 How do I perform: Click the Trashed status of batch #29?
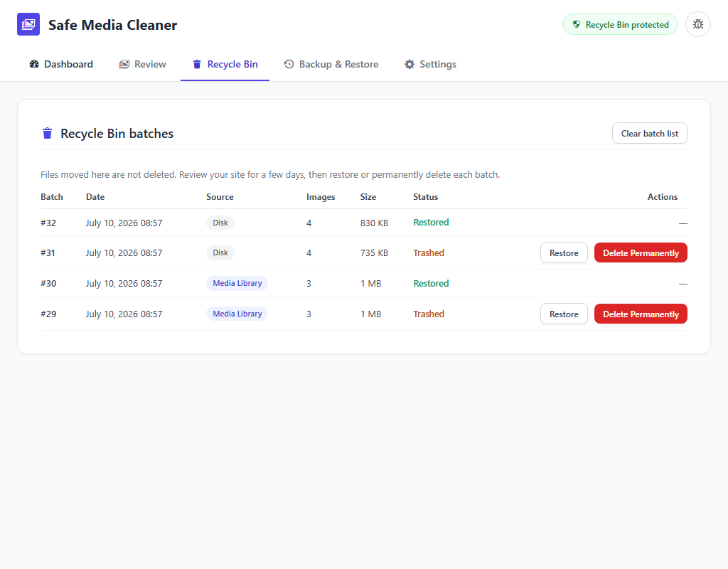click(x=429, y=314)
